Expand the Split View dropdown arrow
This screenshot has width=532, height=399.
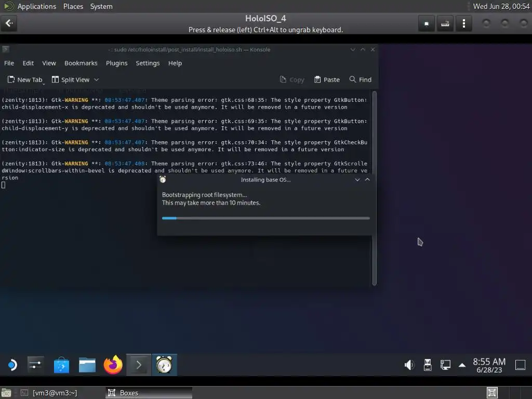(x=96, y=79)
